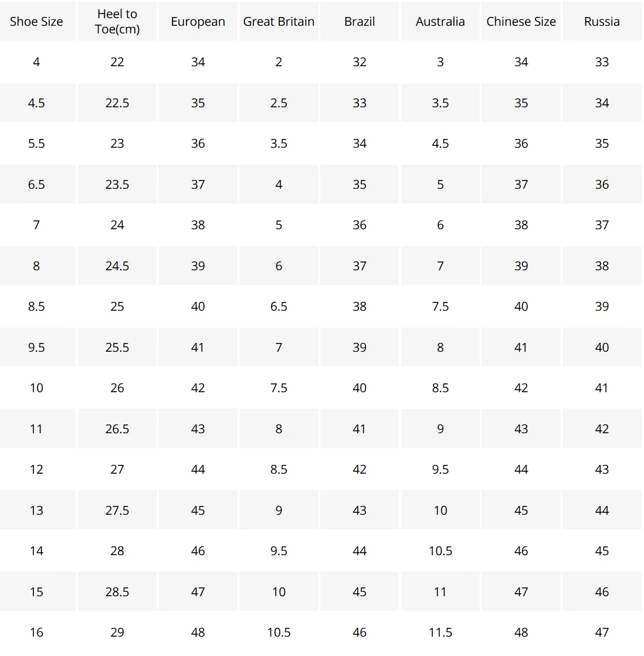Viewport: 644px width, 656px height.
Task: Click the European column header
Action: (198, 21)
